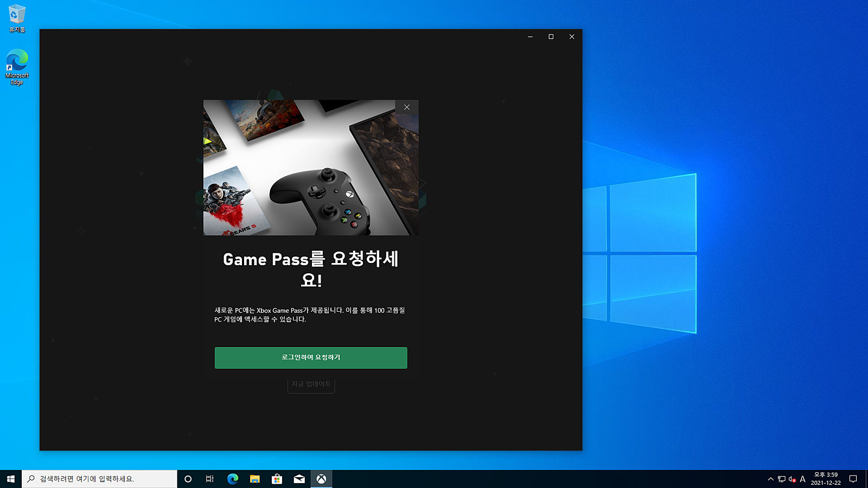Image resolution: width=868 pixels, height=488 pixels.
Task: Click the Game Pass를 요청하세요! headline
Action: click(x=311, y=269)
